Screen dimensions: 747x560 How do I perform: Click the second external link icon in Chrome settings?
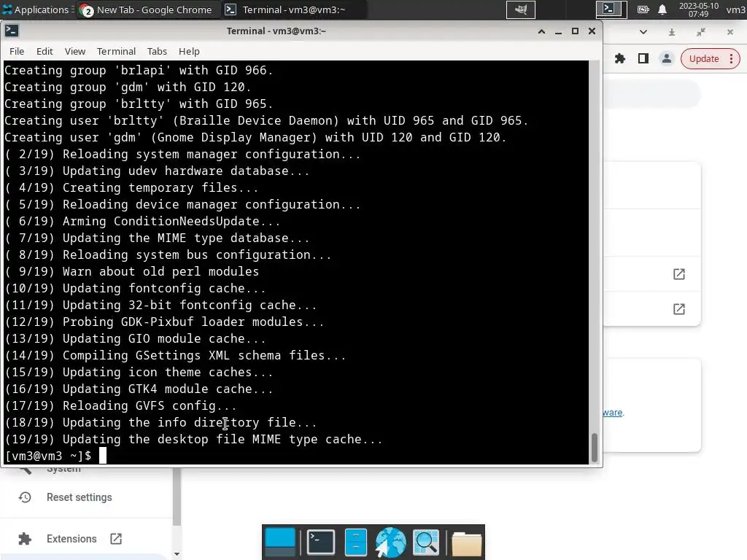pos(679,309)
